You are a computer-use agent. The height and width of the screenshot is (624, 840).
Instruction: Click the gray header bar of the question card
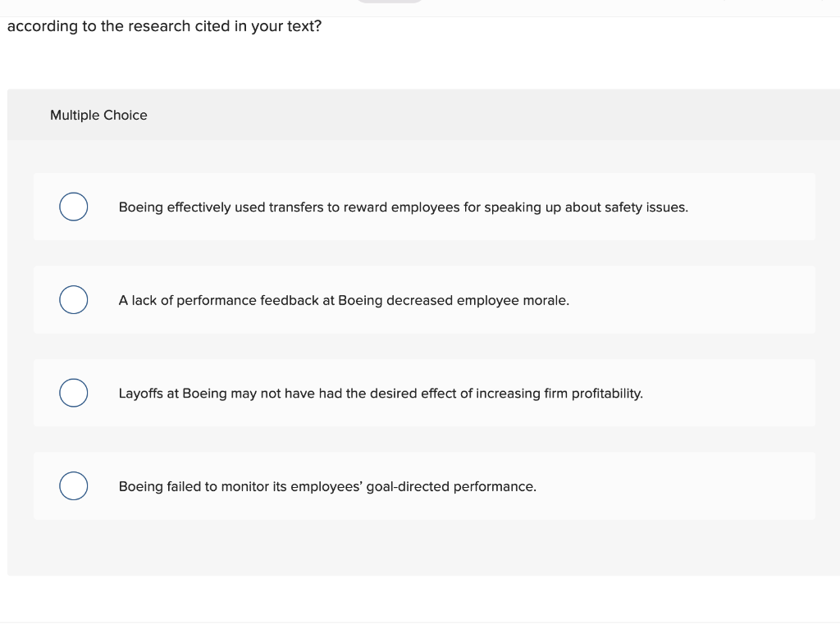pos(420,115)
